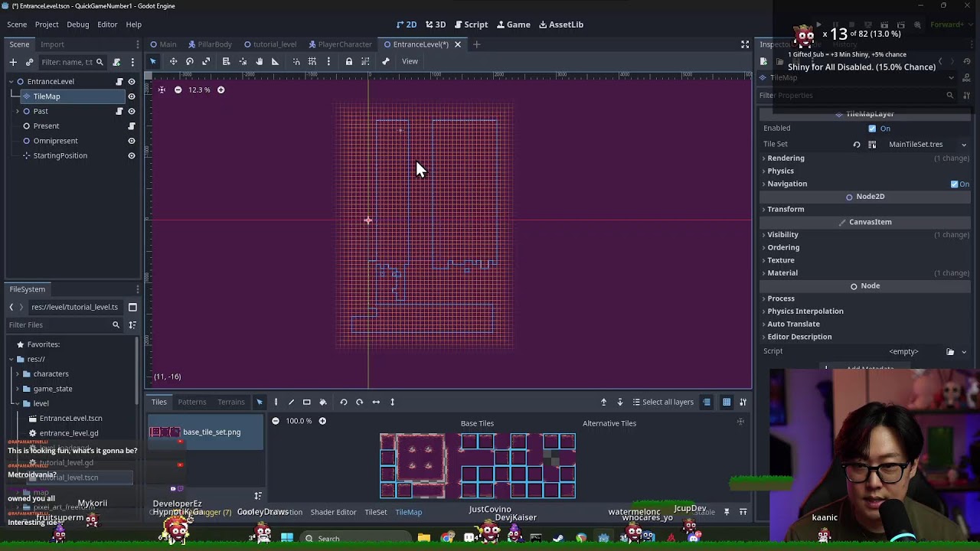The width and height of the screenshot is (980, 551).
Task: Select the Scale Mode tool
Action: tap(206, 61)
